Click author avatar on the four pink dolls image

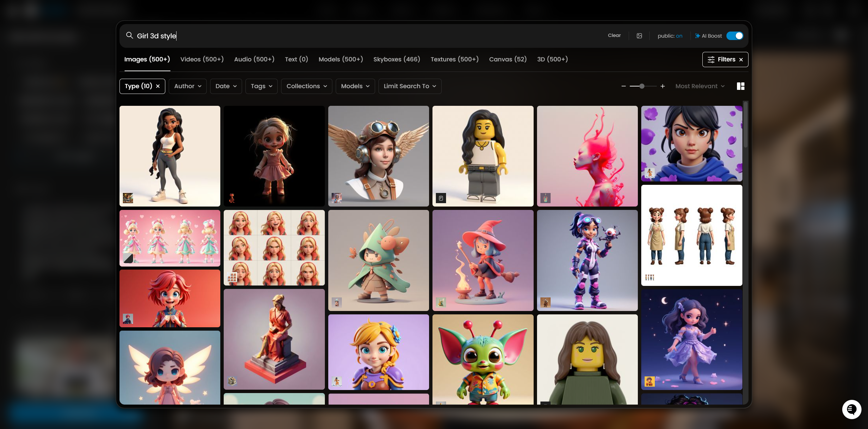tap(128, 258)
